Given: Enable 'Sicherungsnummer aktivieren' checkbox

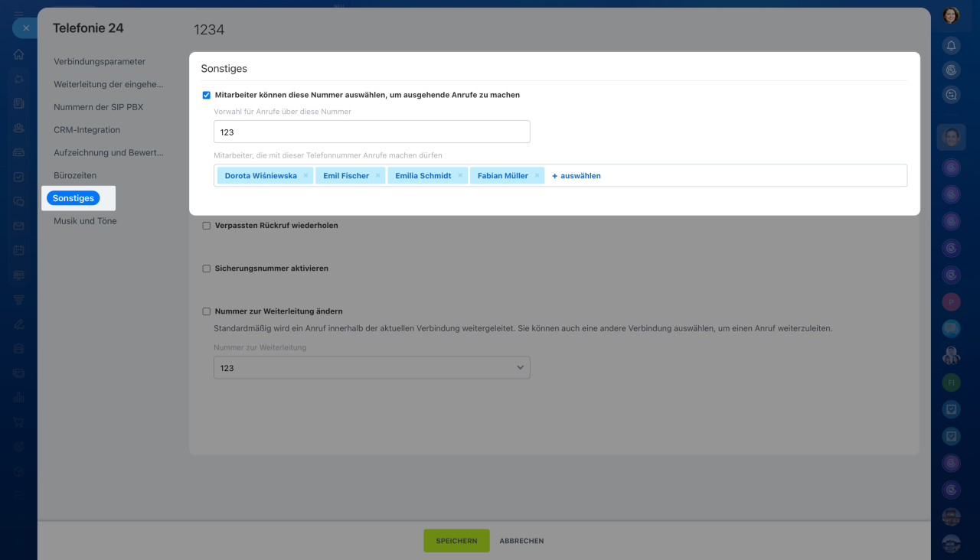Looking at the screenshot, I should coord(206,269).
